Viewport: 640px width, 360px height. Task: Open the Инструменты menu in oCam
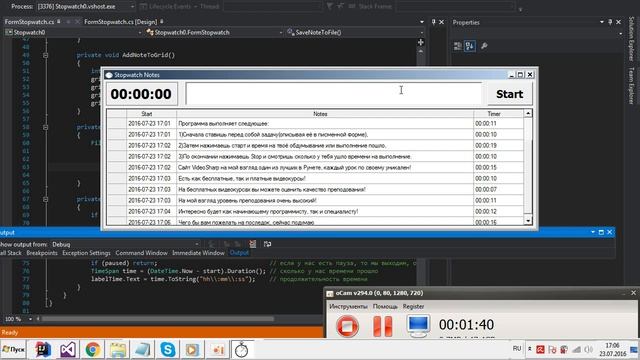[348, 306]
